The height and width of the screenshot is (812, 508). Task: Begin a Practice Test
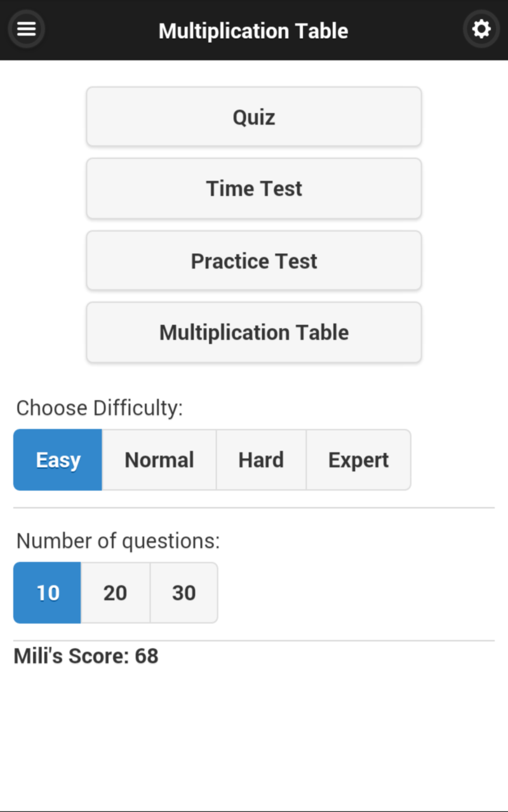pyautogui.click(x=254, y=261)
